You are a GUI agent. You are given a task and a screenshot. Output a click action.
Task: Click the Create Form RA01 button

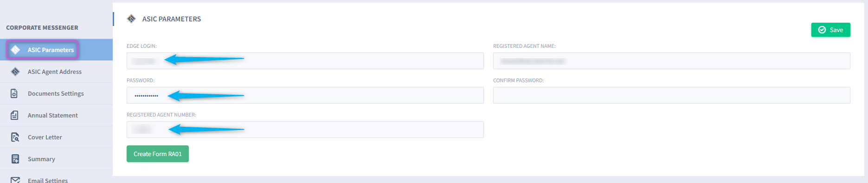[158, 154]
